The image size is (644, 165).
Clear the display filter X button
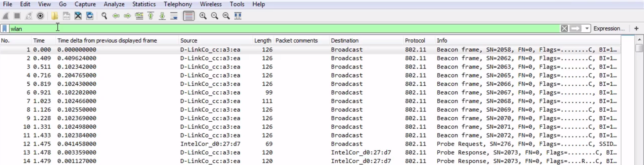point(564,29)
